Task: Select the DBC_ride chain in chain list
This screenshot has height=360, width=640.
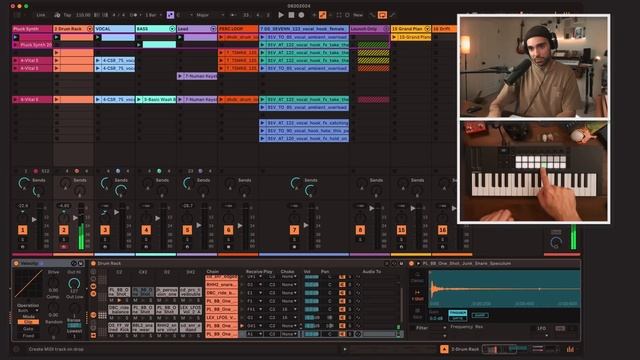Action: [x=221, y=293]
